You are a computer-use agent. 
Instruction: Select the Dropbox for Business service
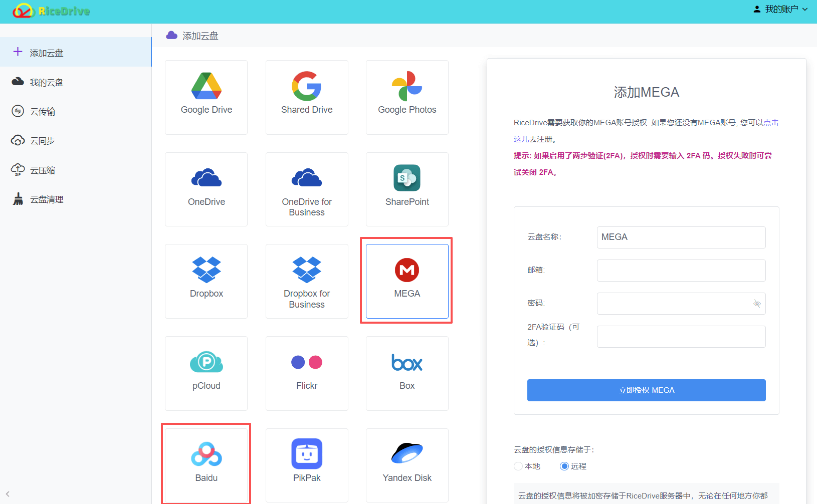point(306,281)
